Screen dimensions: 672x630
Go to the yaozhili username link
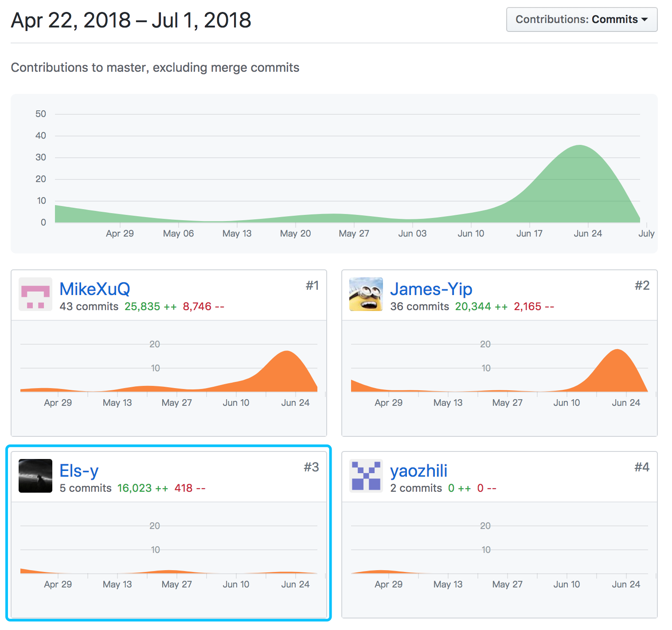(x=418, y=471)
